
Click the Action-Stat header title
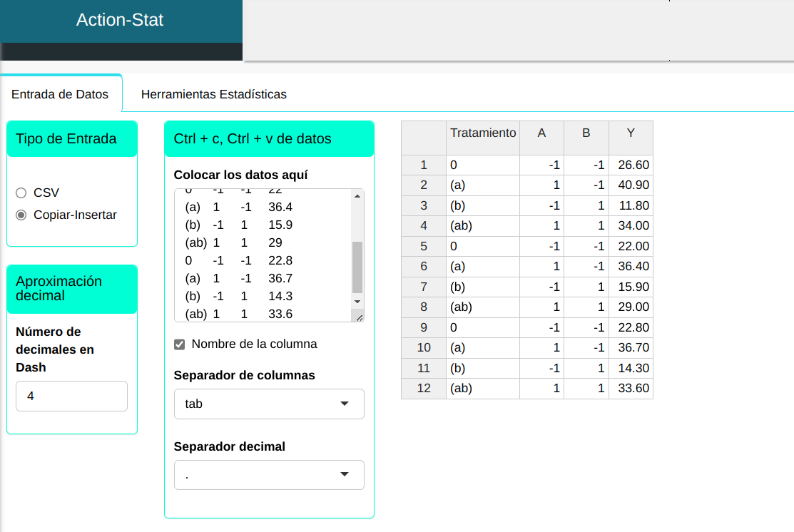click(x=120, y=20)
